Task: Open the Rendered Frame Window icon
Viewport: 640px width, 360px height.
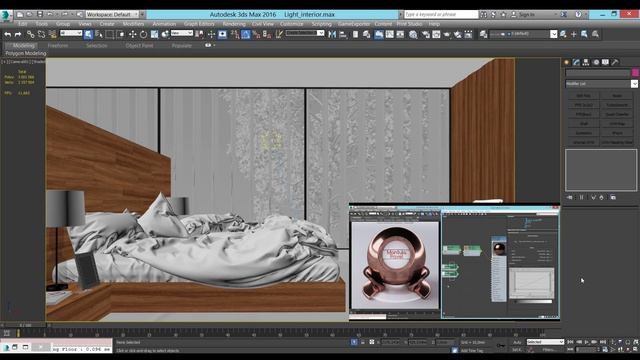Action: [x=436, y=35]
